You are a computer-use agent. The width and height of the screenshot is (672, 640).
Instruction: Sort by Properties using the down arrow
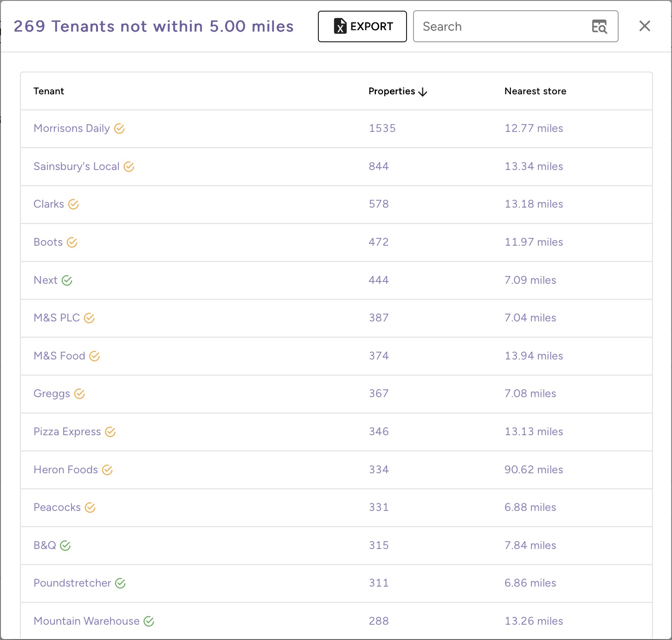click(423, 92)
